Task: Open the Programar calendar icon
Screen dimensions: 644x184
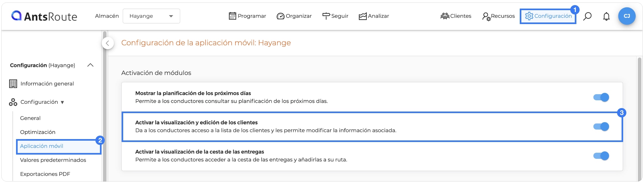Action: coord(232,16)
